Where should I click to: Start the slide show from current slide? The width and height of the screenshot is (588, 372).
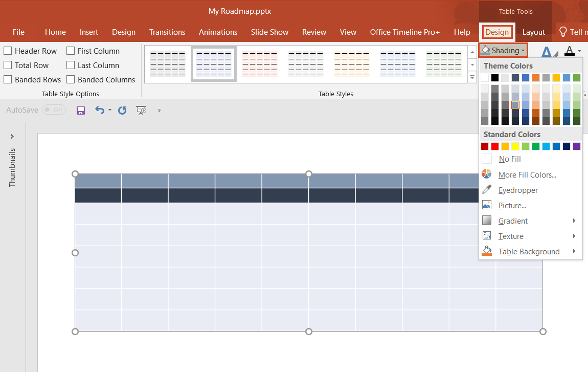141,110
